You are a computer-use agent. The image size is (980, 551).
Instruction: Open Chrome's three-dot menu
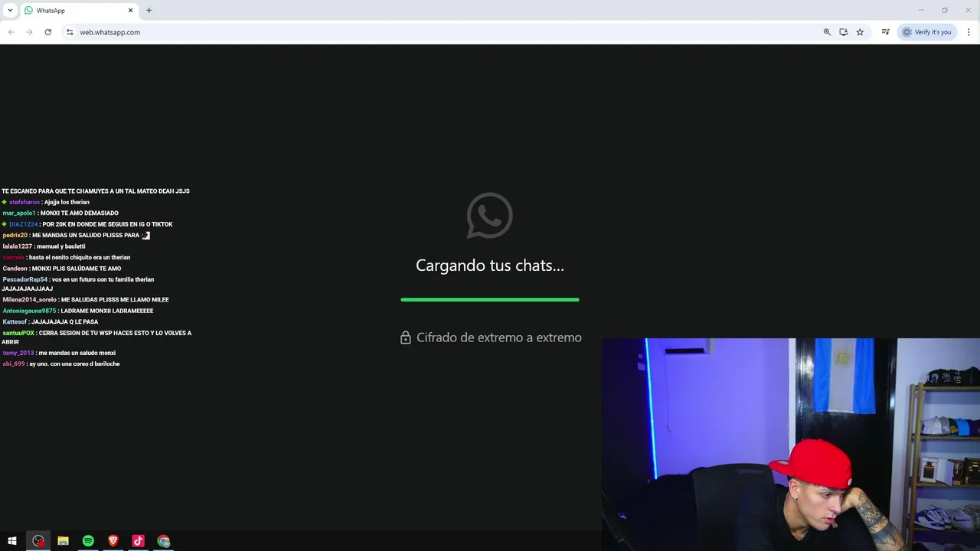pos(969,32)
